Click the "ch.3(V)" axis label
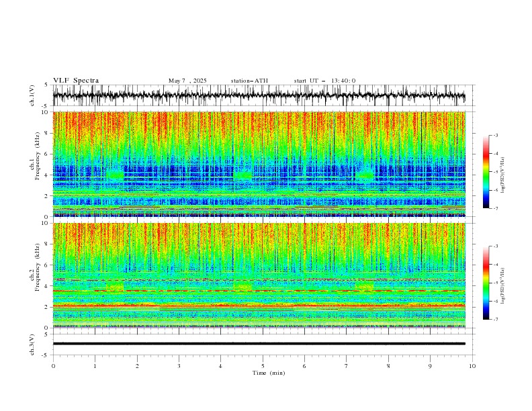 [32, 345]
